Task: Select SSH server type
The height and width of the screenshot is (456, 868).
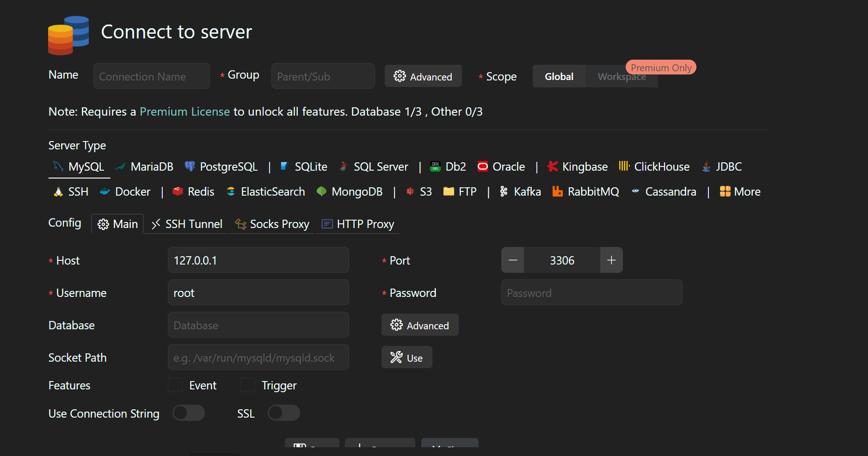Action: pyautogui.click(x=71, y=192)
